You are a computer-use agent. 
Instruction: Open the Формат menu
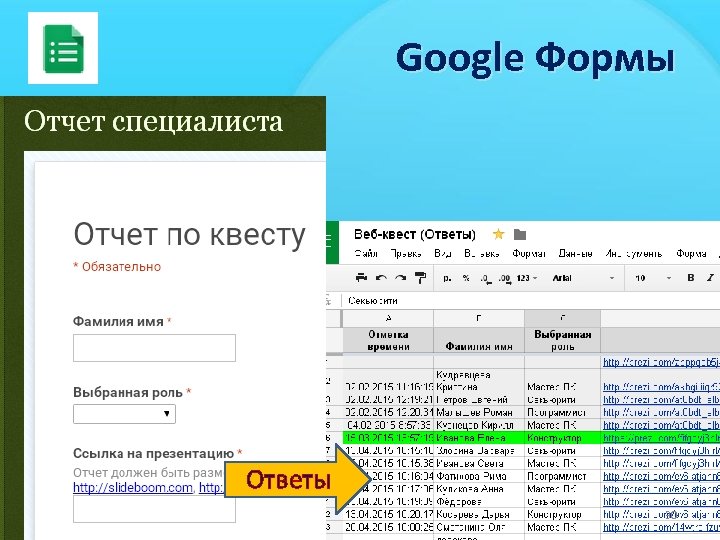529,253
